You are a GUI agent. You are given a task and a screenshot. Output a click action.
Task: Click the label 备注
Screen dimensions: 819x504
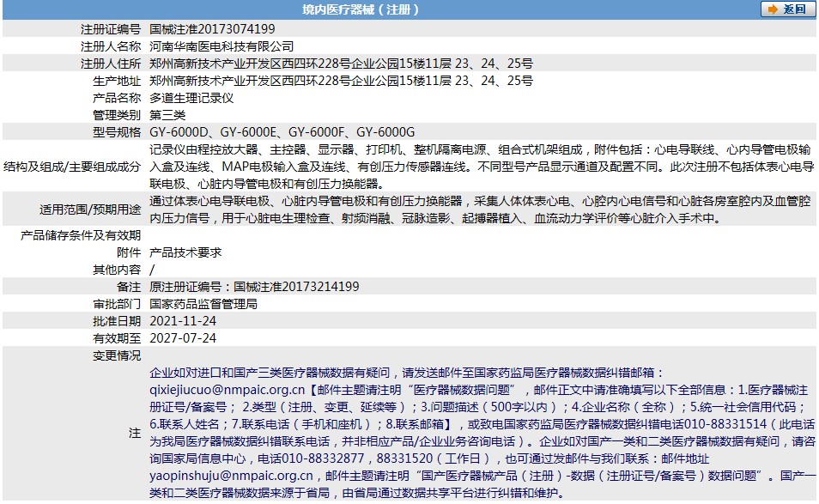point(129,288)
